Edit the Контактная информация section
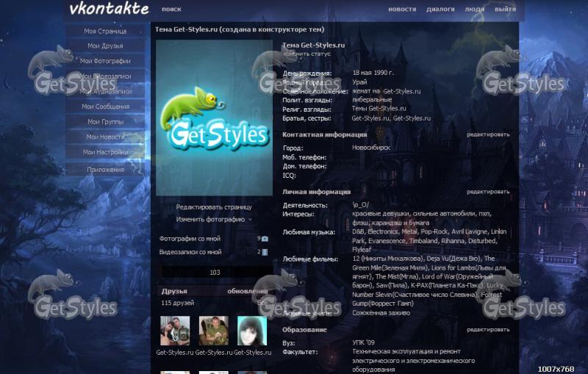The width and height of the screenshot is (588, 374). click(487, 134)
